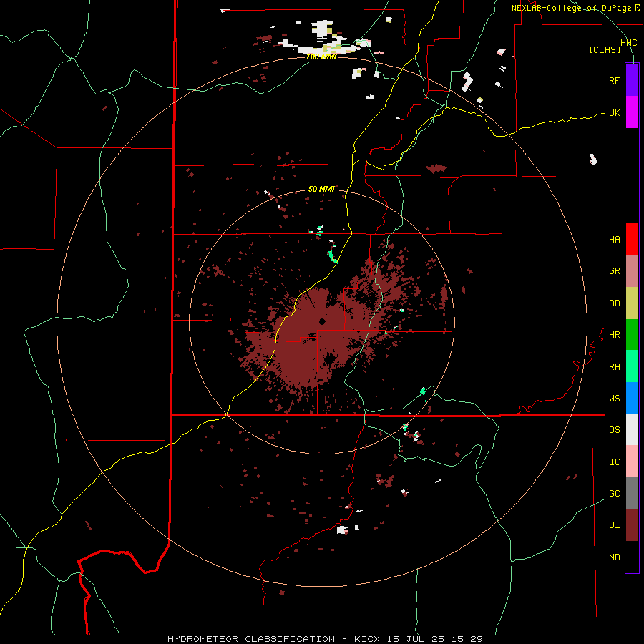Screen dimensions: 644x644
Task: Click the magenta UK legend swatch
Action: pyautogui.click(x=632, y=112)
